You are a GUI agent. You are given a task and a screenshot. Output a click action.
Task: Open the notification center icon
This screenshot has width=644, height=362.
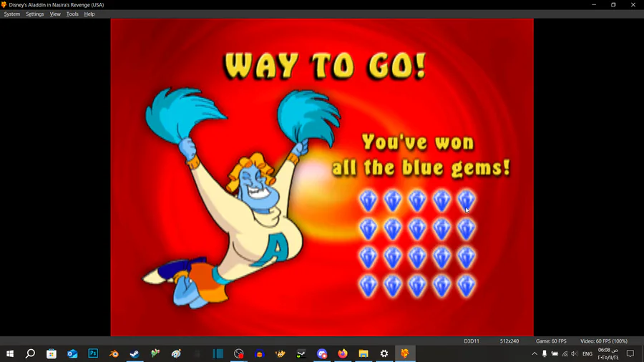pyautogui.click(x=630, y=353)
